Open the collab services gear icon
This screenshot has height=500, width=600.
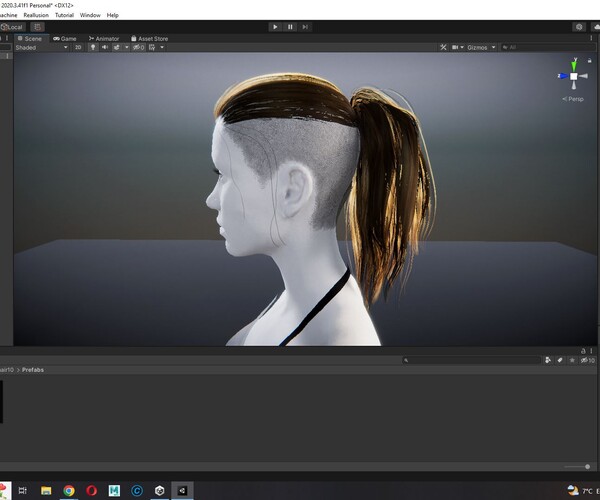(579, 27)
